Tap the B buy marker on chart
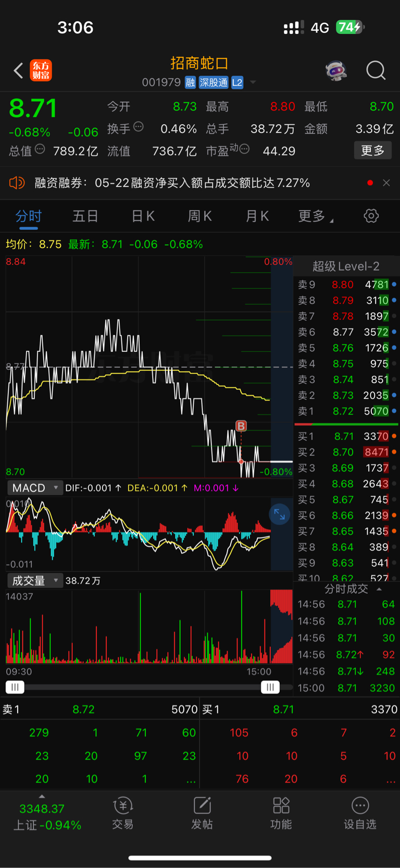Image resolution: width=400 pixels, height=868 pixels. click(x=241, y=426)
